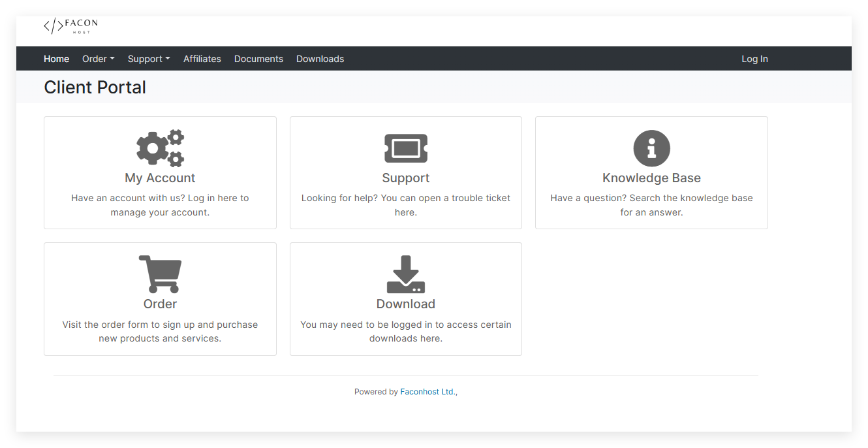Click the Order shopping cart icon
This screenshot has width=868, height=448.
coord(160,274)
